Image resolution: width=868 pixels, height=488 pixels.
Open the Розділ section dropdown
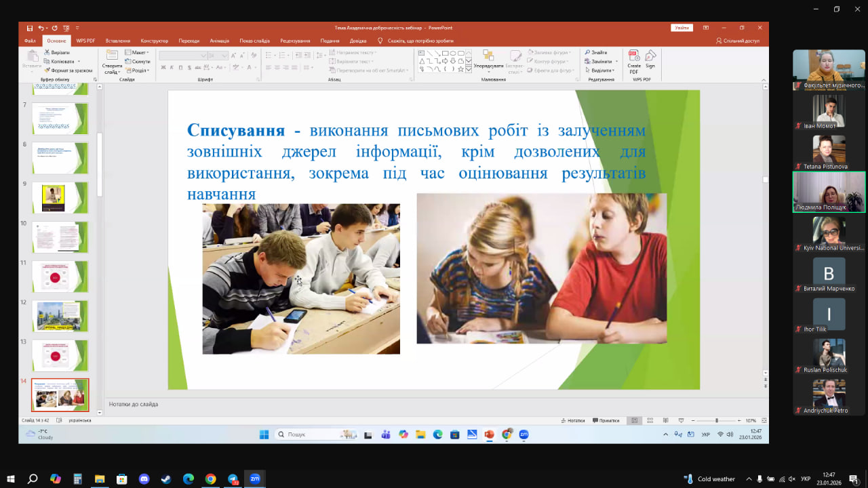pos(138,70)
